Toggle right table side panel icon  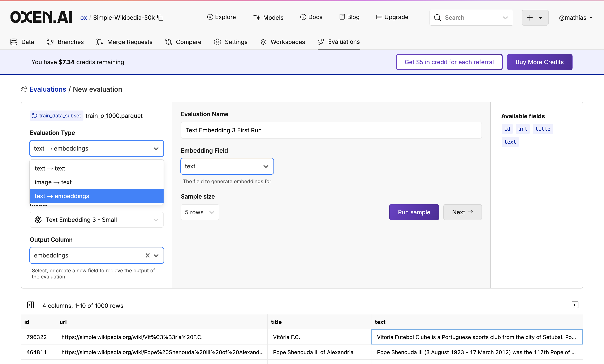point(575,305)
